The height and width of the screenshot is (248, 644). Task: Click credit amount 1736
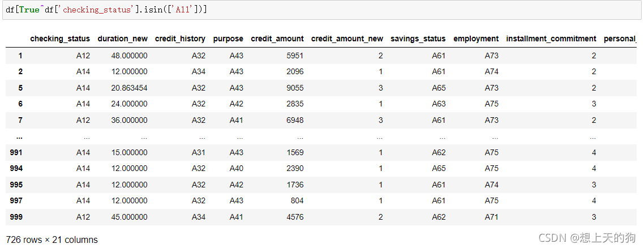click(x=295, y=185)
